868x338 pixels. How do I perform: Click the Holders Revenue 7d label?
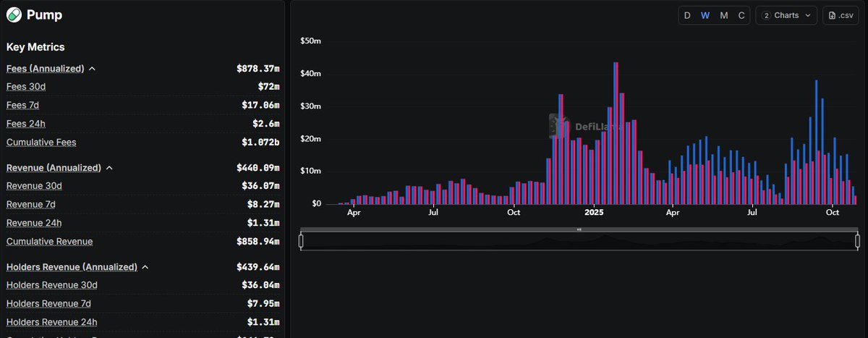(x=48, y=303)
